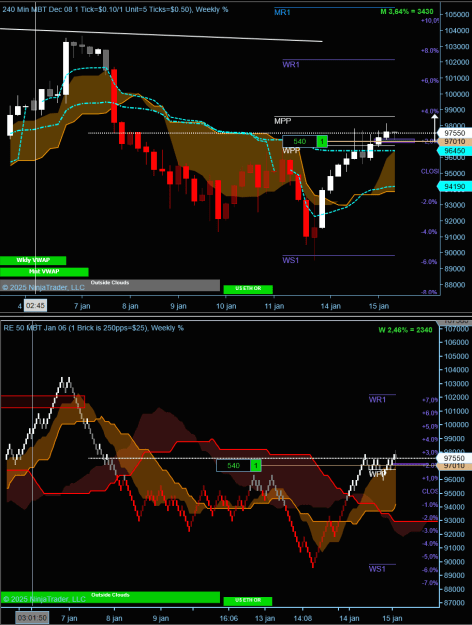Select the 97550 price marker on the lower chart axis
The image size is (472, 625).
click(x=454, y=458)
